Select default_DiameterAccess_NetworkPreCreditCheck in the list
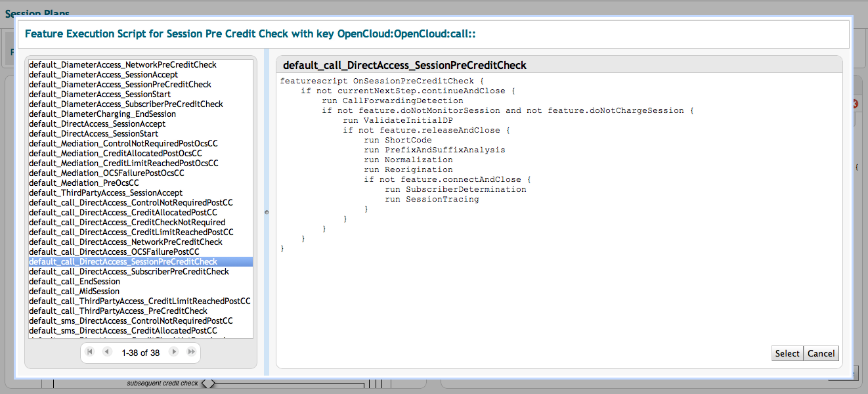 [123, 65]
